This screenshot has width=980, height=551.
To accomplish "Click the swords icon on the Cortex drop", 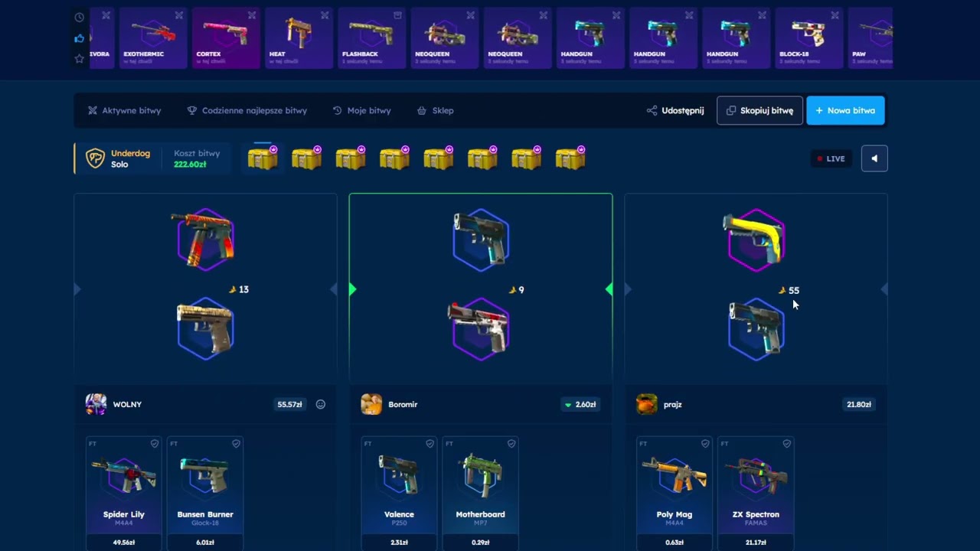I will click(252, 15).
